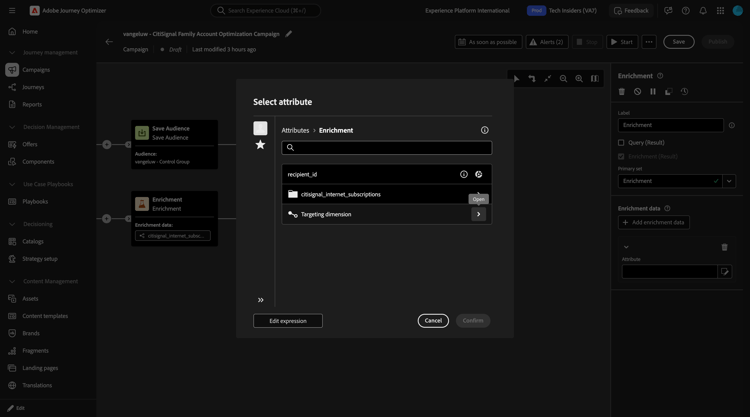Show info for recipient_id
This screenshot has height=417, width=750.
pyautogui.click(x=463, y=174)
